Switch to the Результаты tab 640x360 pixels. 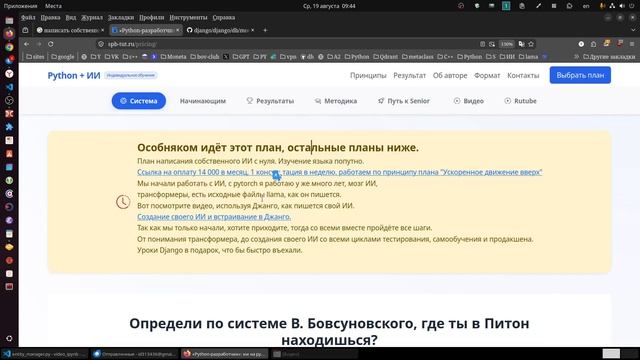pos(270,101)
